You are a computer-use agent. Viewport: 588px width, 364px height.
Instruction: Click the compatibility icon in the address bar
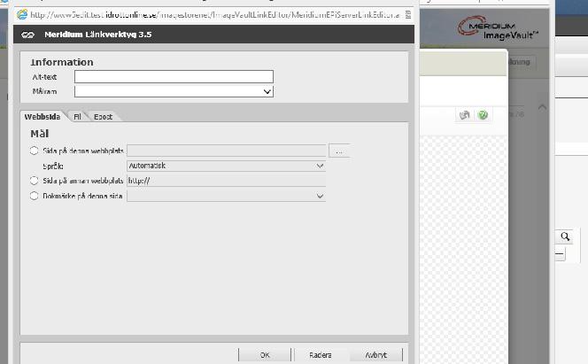point(408,15)
